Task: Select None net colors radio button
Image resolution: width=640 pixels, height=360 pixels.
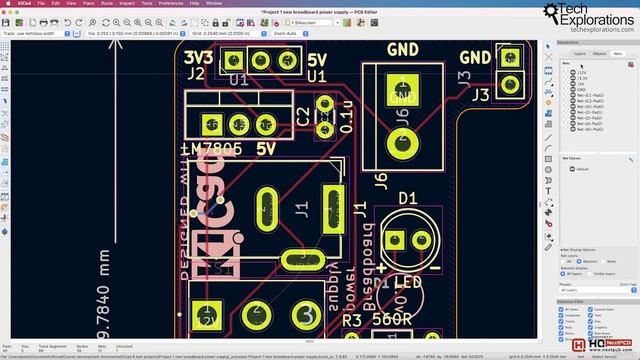Action: coord(603,261)
